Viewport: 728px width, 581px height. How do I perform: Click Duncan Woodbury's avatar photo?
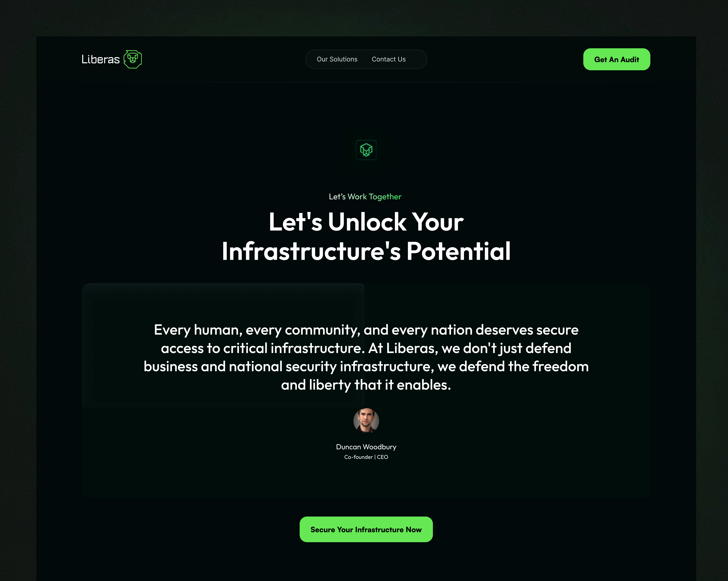coord(366,421)
